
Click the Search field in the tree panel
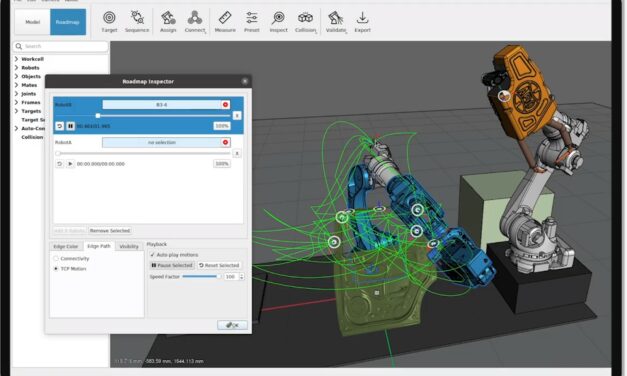point(61,46)
